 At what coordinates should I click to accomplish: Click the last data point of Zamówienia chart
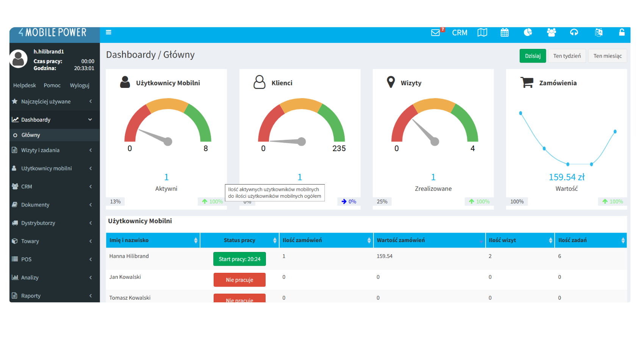(x=615, y=131)
